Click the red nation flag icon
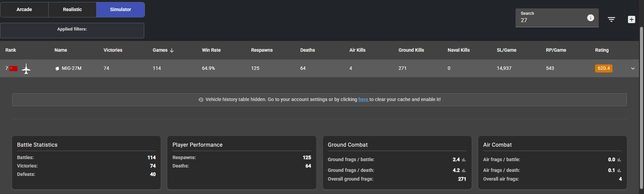Image resolution: width=644 pixels, height=194 pixels. pyautogui.click(x=13, y=68)
